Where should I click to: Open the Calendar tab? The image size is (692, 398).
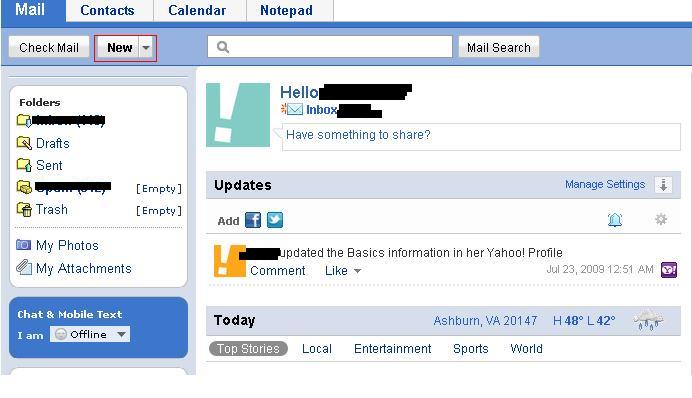pos(197,10)
